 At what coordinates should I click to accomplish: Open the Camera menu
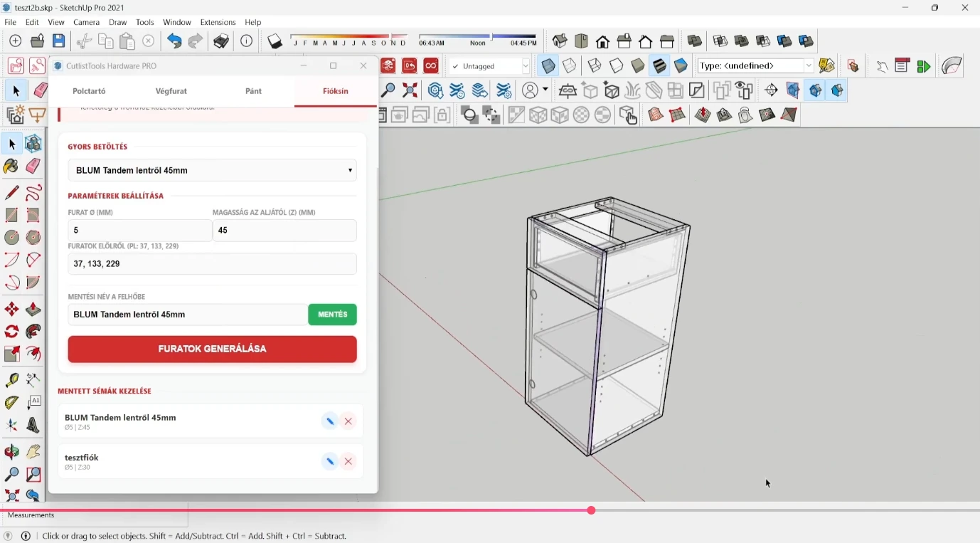pos(87,22)
